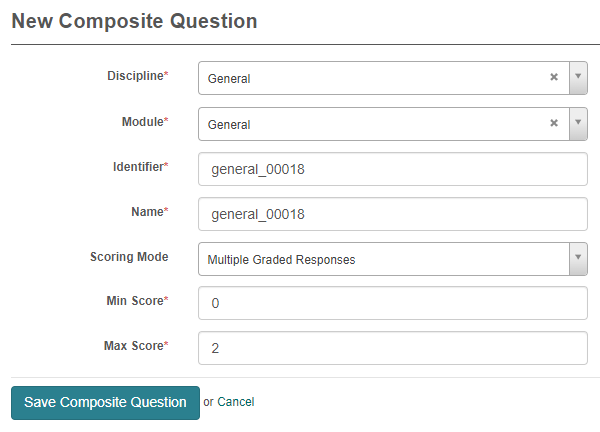The width and height of the screenshot is (600, 432).
Task: Click the Max Score label
Action: [133, 346]
